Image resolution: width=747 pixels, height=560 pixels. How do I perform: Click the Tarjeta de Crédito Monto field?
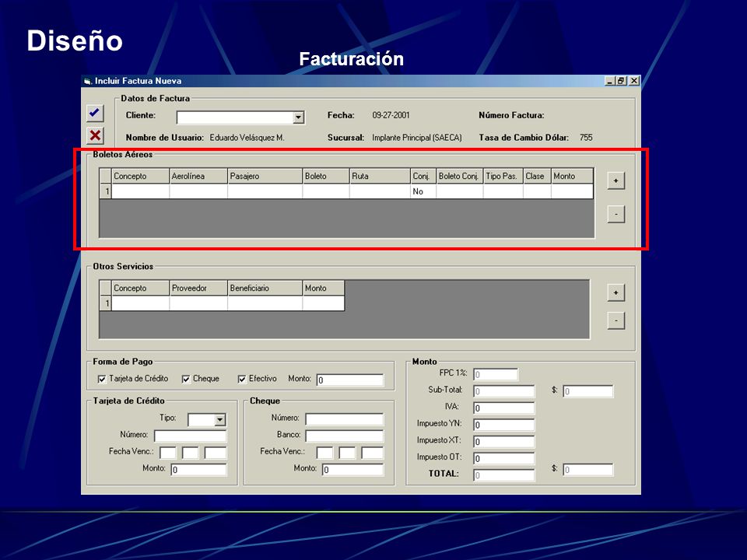click(198, 470)
